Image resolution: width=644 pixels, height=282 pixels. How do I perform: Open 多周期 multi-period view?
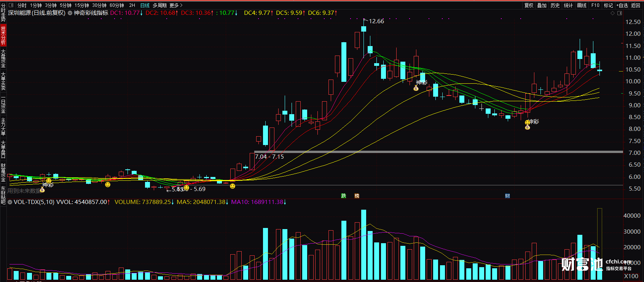pos(159,5)
